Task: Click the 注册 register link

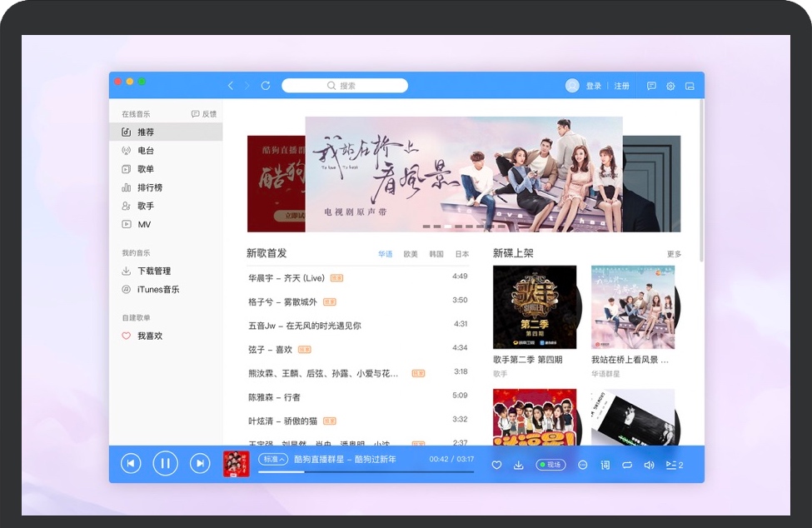Action: pos(622,86)
